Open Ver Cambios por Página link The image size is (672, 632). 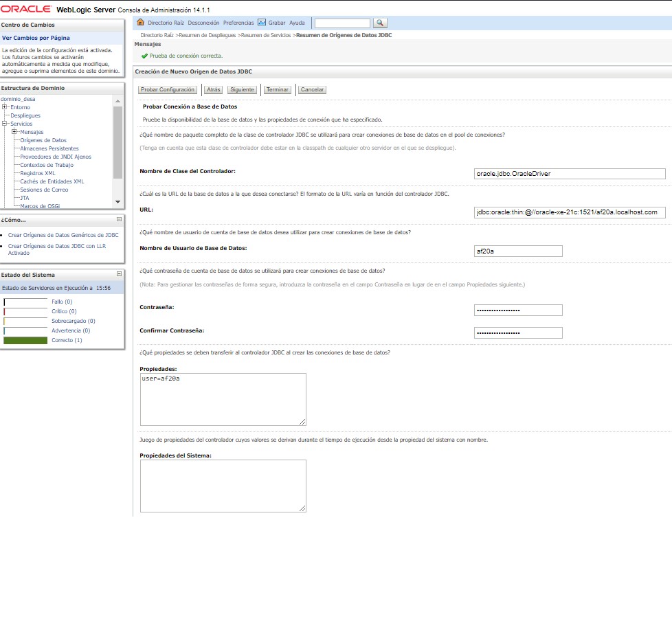tap(36, 38)
